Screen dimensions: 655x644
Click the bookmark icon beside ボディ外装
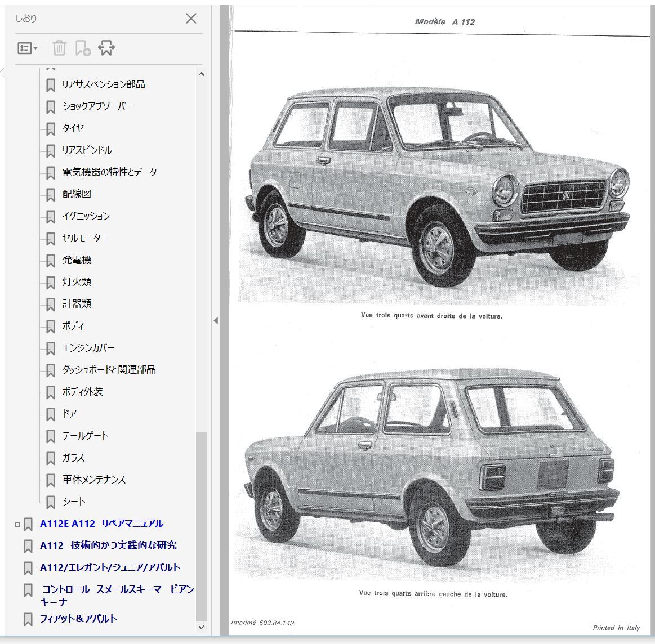(x=51, y=392)
